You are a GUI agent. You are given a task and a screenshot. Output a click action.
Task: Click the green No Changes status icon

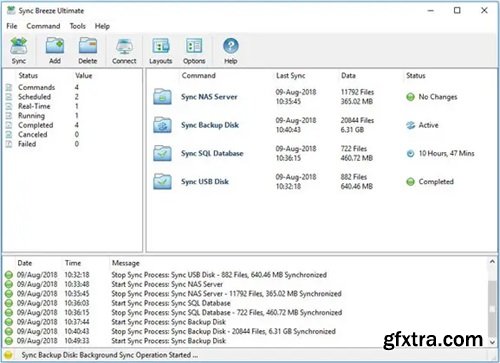(x=410, y=97)
